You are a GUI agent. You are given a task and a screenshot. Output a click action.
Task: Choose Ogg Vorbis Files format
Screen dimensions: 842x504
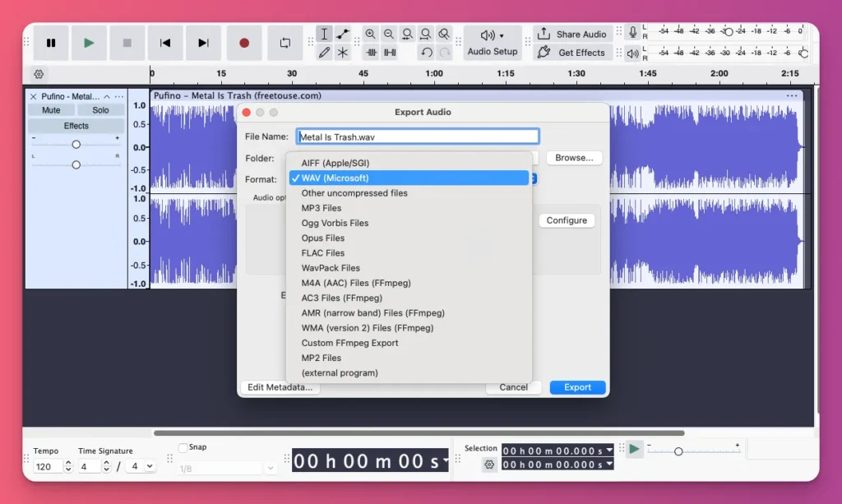(345, 223)
